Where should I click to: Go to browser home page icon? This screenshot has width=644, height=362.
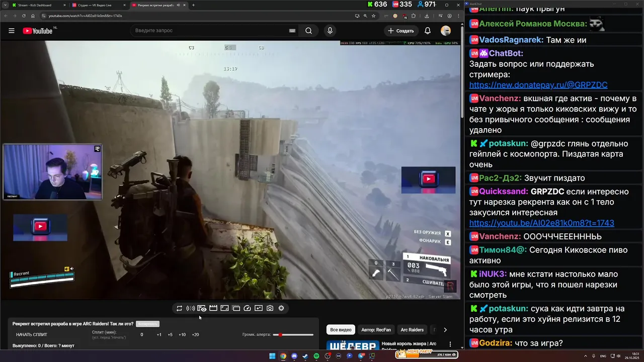point(33,16)
